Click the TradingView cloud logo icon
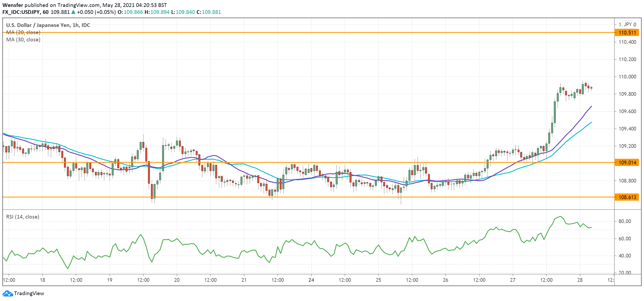 pos(7,293)
